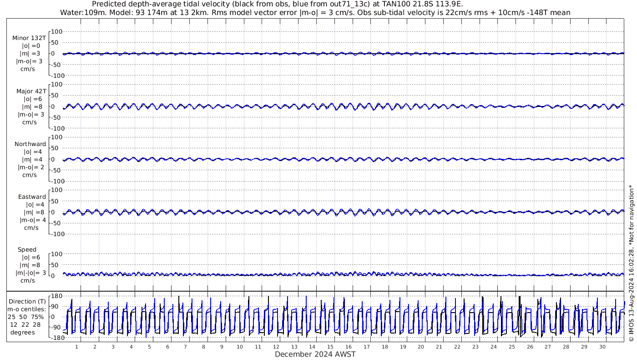Click the 'Major 42T' panel label
Screen dimensions: 637x364
tap(31, 91)
